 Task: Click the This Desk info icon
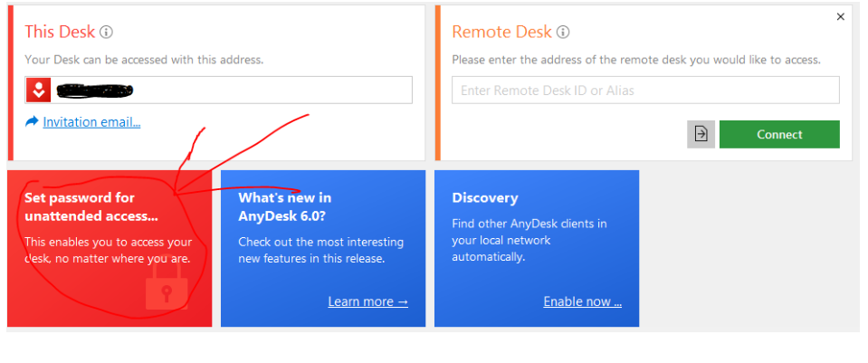[106, 32]
